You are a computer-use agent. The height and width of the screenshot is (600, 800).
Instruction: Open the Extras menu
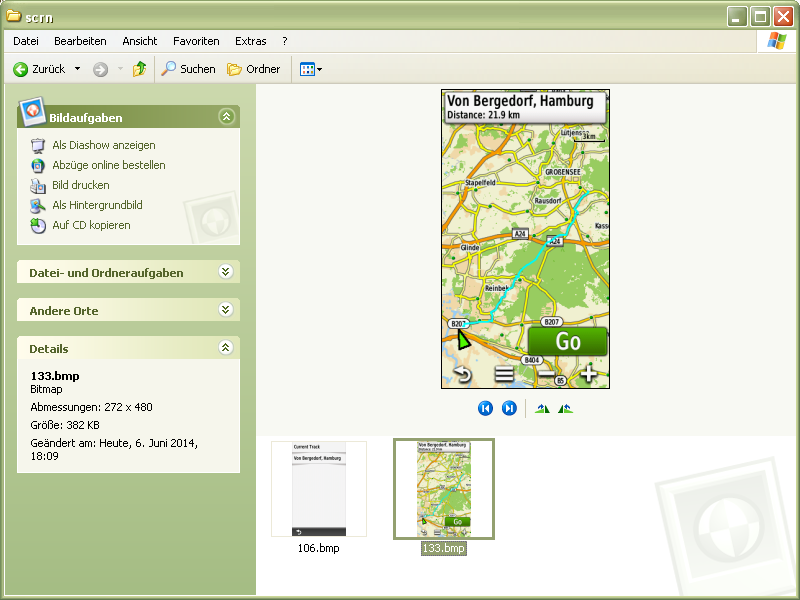point(251,41)
